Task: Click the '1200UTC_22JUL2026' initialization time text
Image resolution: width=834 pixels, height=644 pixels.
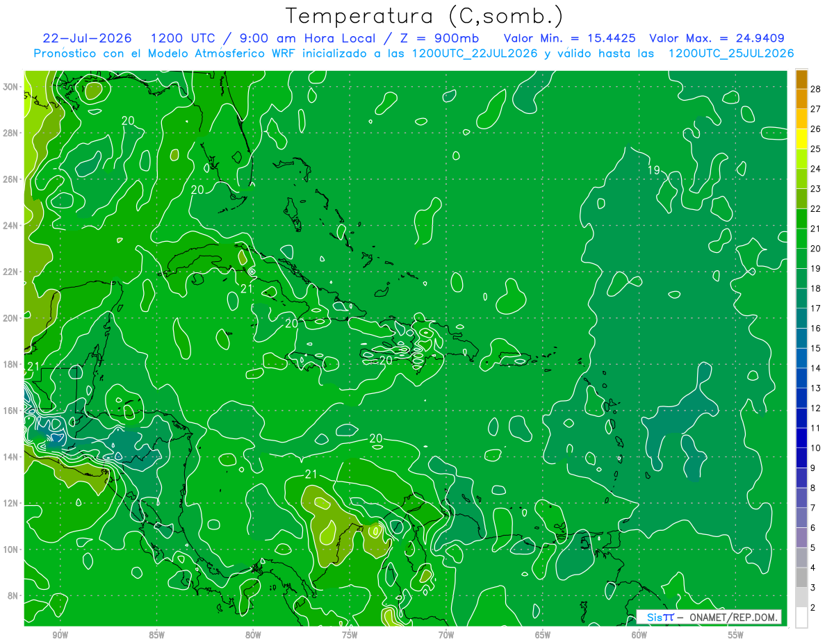Action: [474, 53]
